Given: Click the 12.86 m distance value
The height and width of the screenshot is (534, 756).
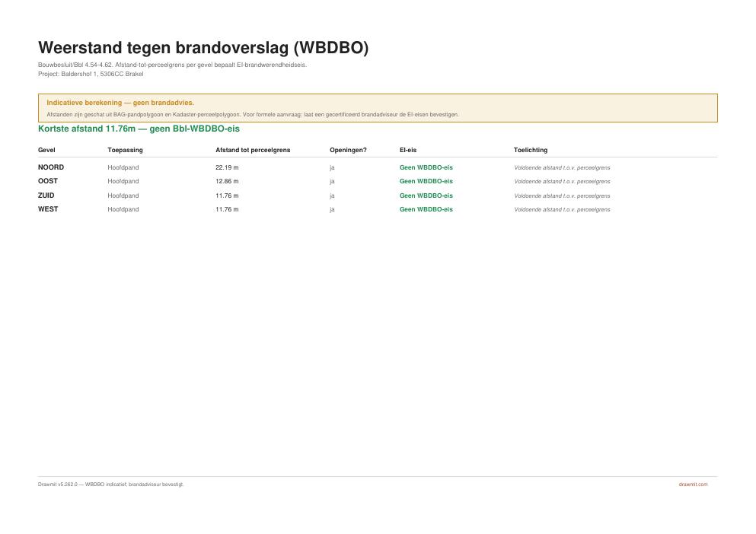Looking at the screenshot, I should (227, 181).
